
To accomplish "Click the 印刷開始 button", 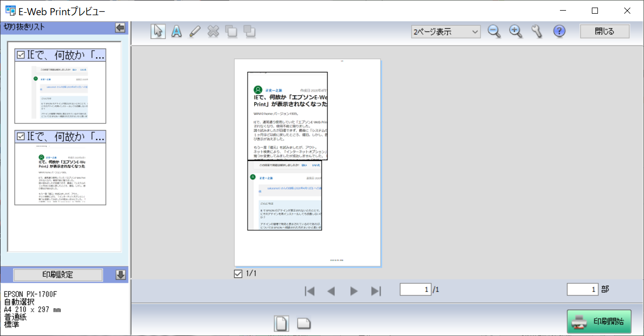I will pyautogui.click(x=599, y=321).
